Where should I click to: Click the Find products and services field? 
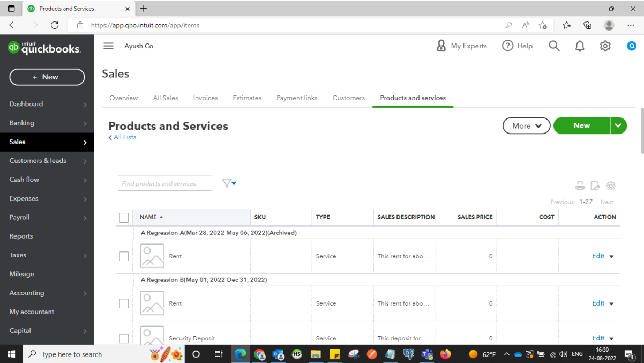[164, 183]
